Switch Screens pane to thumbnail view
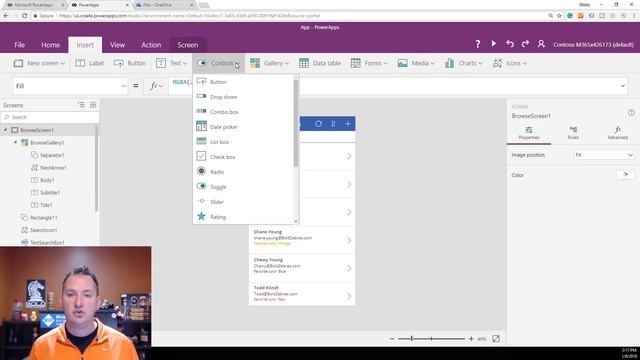 point(93,105)
